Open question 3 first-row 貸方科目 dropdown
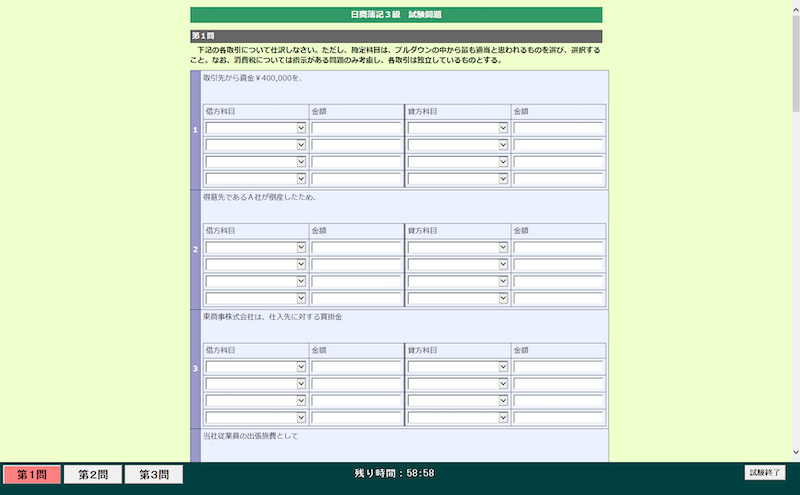 pos(458,366)
